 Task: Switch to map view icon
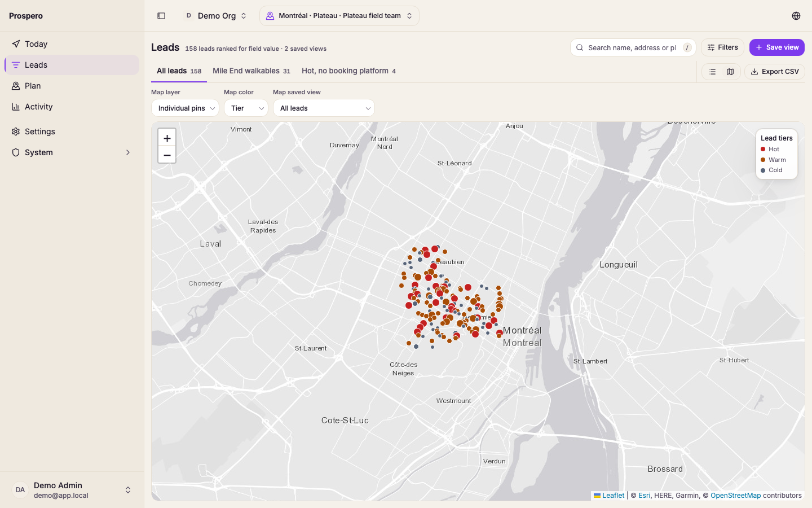(x=730, y=72)
